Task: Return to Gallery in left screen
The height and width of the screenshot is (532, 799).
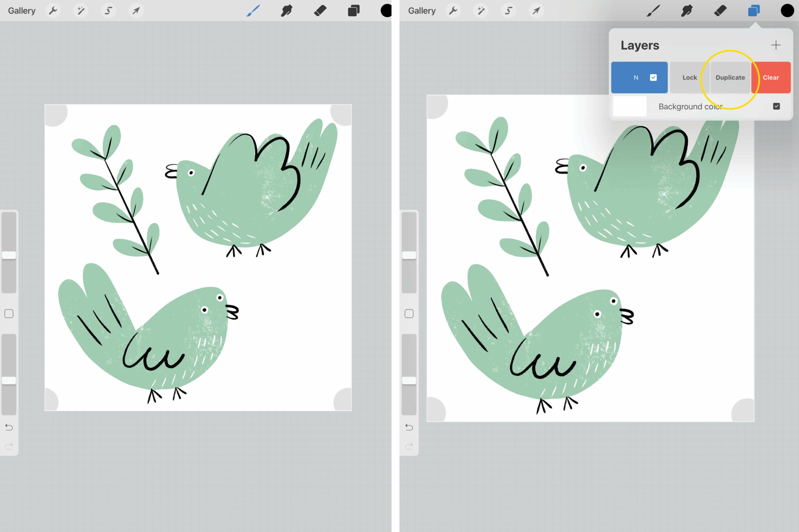Action: [x=22, y=11]
